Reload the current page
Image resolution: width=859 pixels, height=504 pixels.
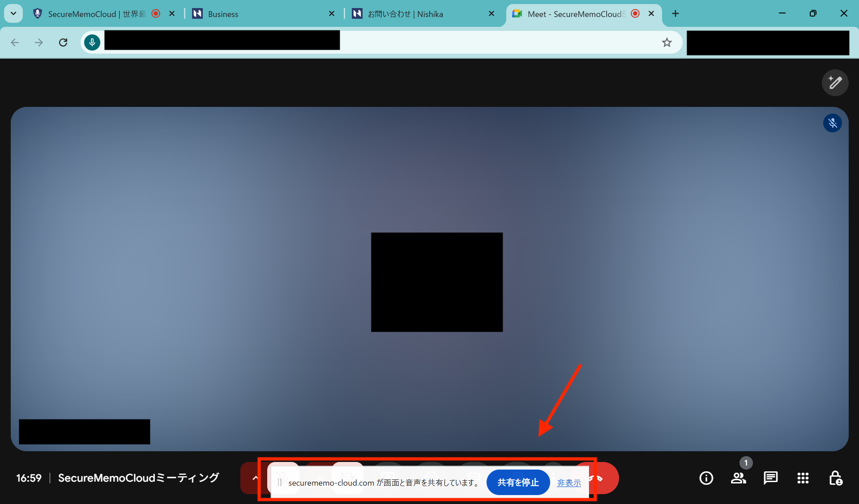(x=63, y=42)
